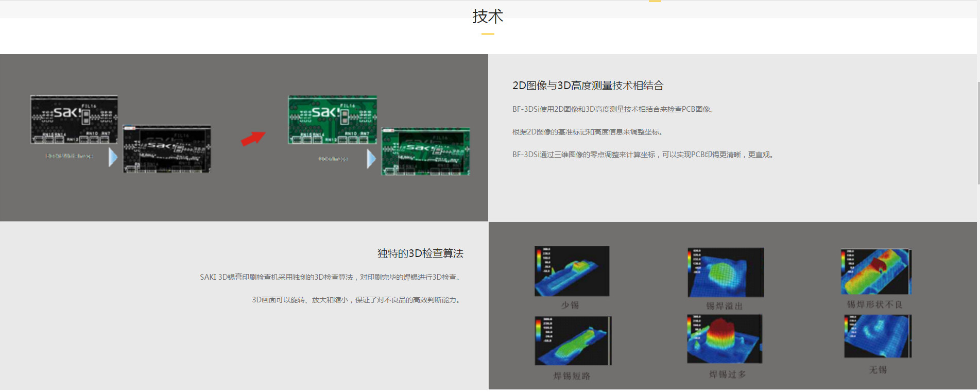Open the 锡焊形状不良 3D image
This screenshot has width=980, height=392.
(876, 272)
